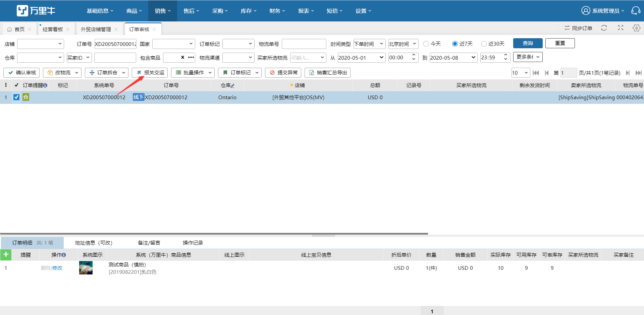Click the 同步订单 sync button
Viewport: 644px width, 315px height.
578,28
